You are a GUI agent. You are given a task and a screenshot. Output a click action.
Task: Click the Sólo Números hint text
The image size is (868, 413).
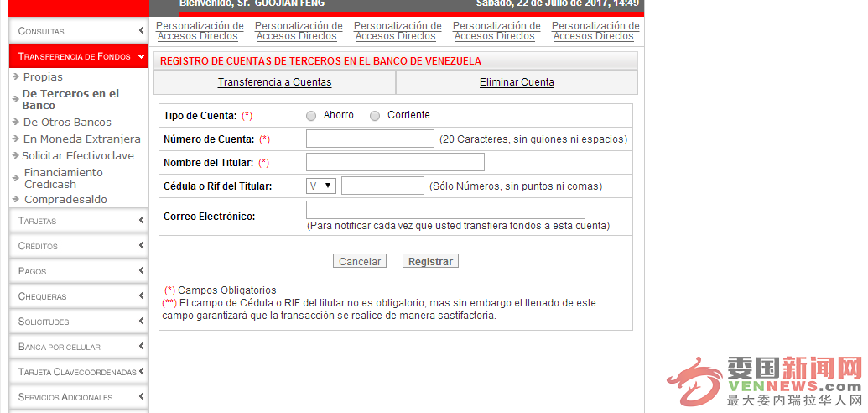(516, 186)
